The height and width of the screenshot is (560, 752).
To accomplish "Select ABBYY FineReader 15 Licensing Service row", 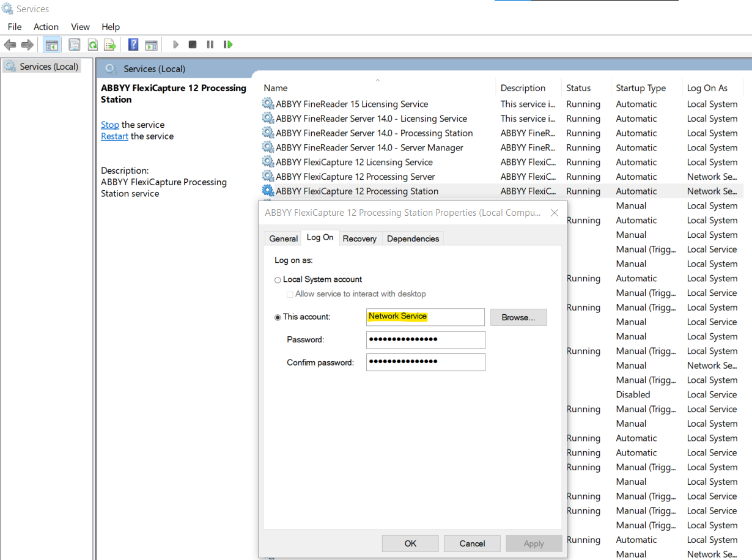I will coord(501,104).
